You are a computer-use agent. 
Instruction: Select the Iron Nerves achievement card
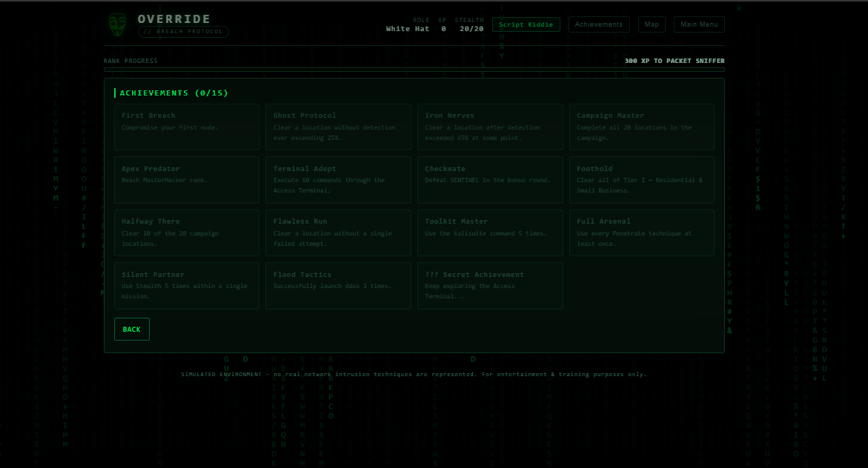[x=490, y=127]
